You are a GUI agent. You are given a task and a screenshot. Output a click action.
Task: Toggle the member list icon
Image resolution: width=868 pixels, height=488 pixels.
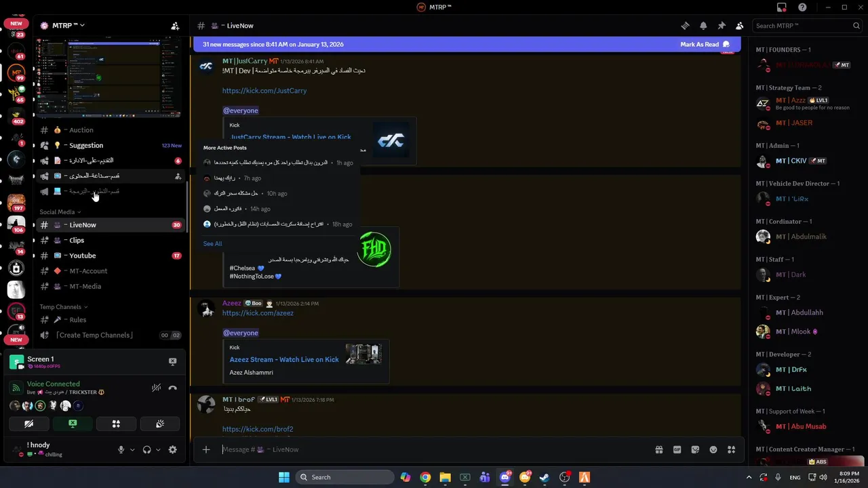tap(739, 26)
